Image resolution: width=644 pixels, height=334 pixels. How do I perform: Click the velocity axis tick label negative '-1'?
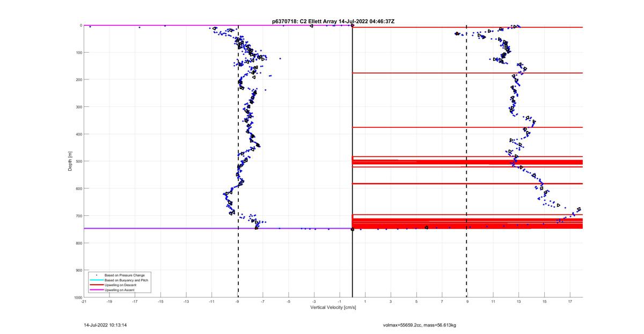tap(340, 302)
